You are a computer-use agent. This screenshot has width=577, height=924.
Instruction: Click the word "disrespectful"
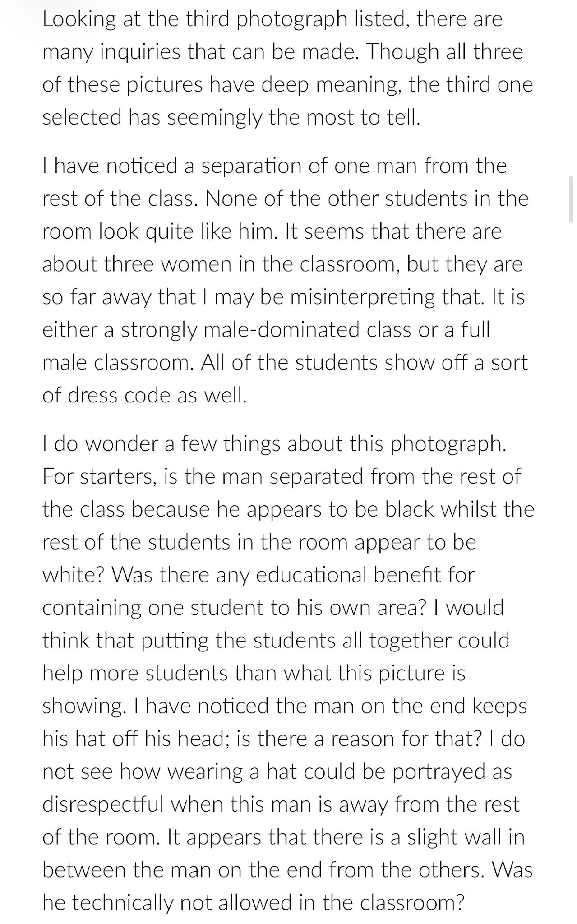(103, 804)
